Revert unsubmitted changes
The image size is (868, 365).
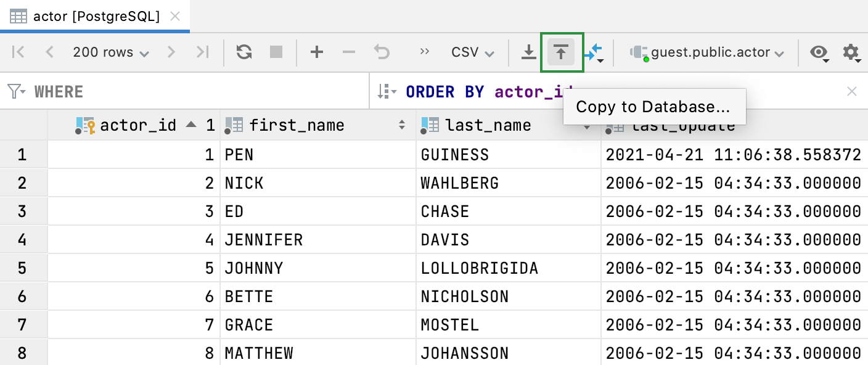380,52
